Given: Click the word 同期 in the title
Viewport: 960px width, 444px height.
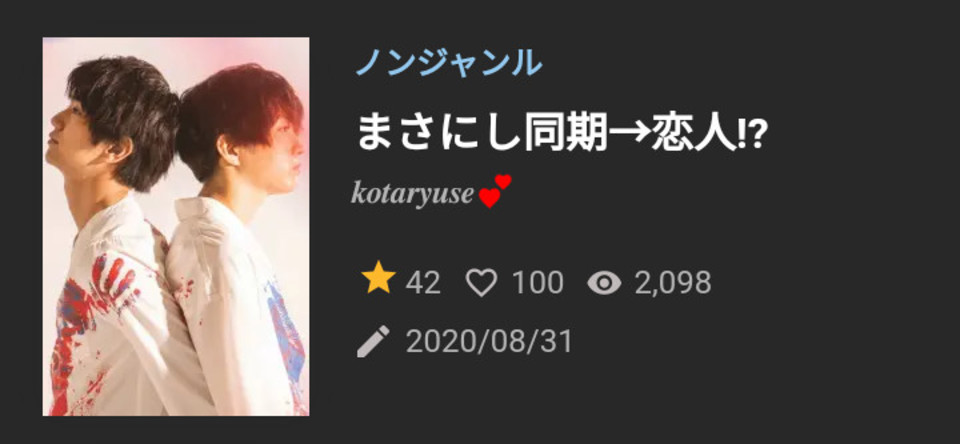Looking at the screenshot, I should click(566, 135).
